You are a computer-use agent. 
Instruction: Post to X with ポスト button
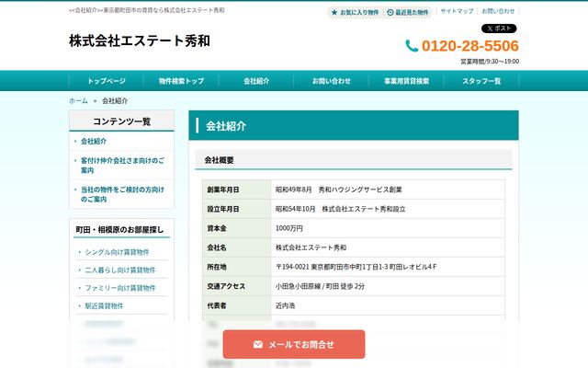(499, 29)
